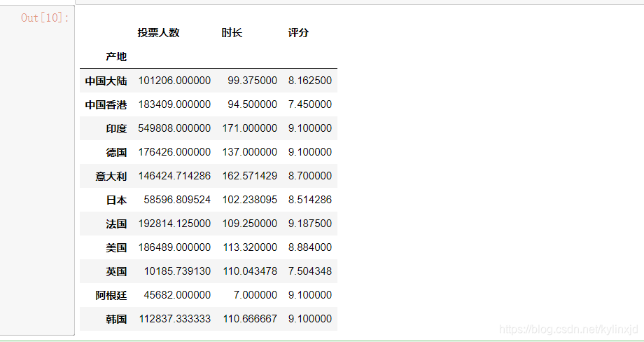This screenshot has height=342, width=644.
Task: Select the 投票人数 column header
Action: click(158, 32)
